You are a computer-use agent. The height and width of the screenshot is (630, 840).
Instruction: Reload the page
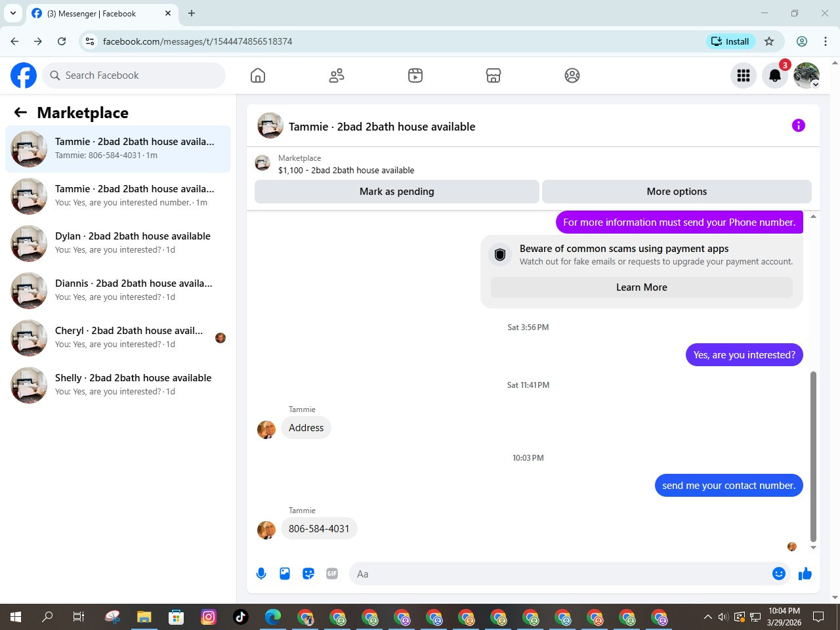tap(62, 41)
